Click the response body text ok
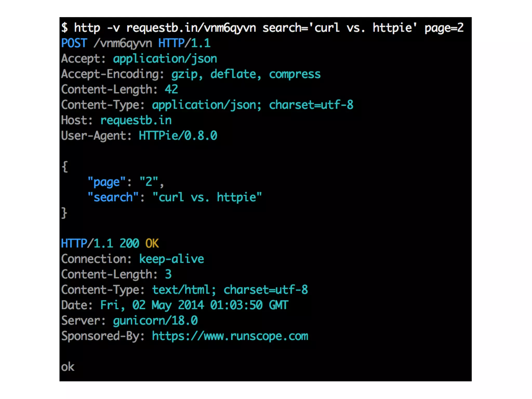The height and width of the screenshot is (399, 532). pyautogui.click(x=68, y=367)
